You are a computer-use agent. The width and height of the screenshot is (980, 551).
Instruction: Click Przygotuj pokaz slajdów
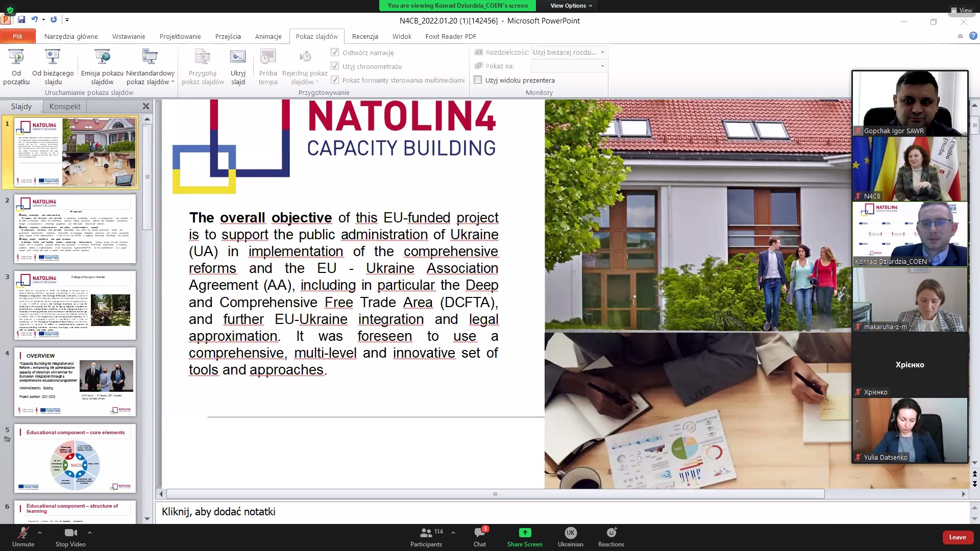[x=203, y=66]
